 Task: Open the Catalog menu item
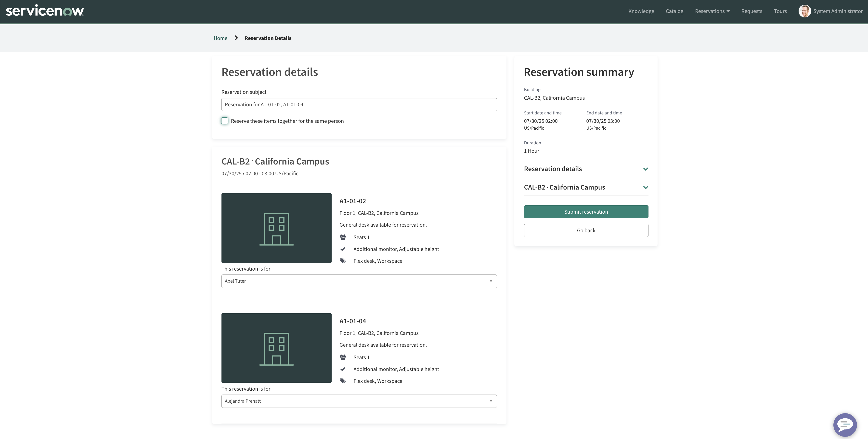674,11
